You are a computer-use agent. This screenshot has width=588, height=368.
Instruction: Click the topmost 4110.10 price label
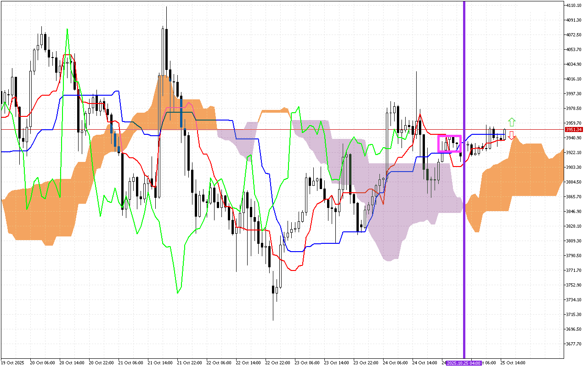[574, 6]
